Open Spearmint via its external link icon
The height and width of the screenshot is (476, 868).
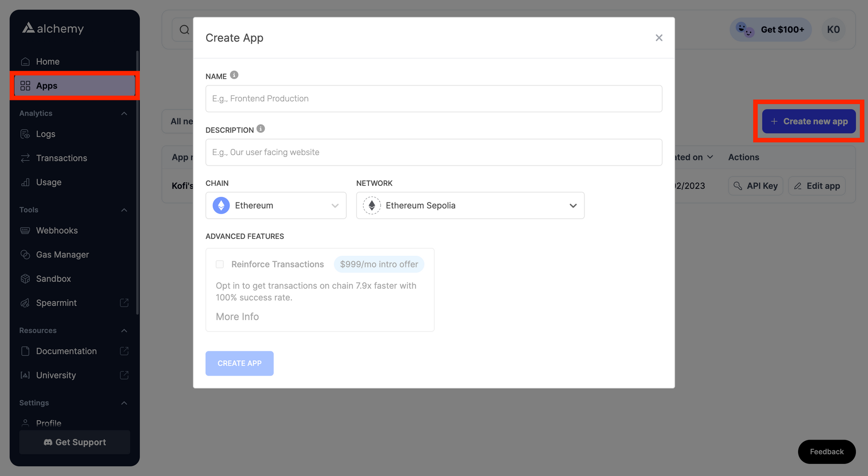(125, 303)
